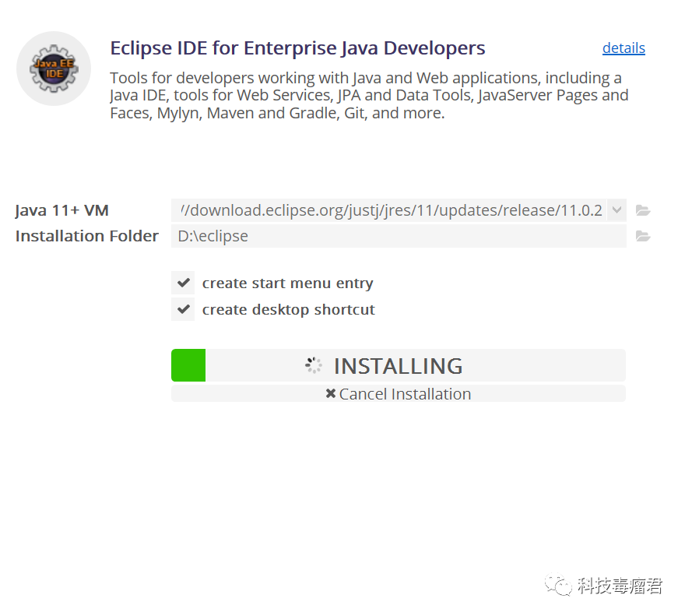Screen dimensions: 685x616
Task: Click the Java VM path field
Action: tap(388, 210)
